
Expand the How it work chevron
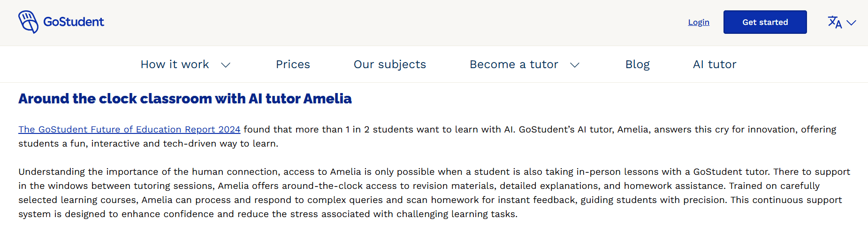point(226,65)
